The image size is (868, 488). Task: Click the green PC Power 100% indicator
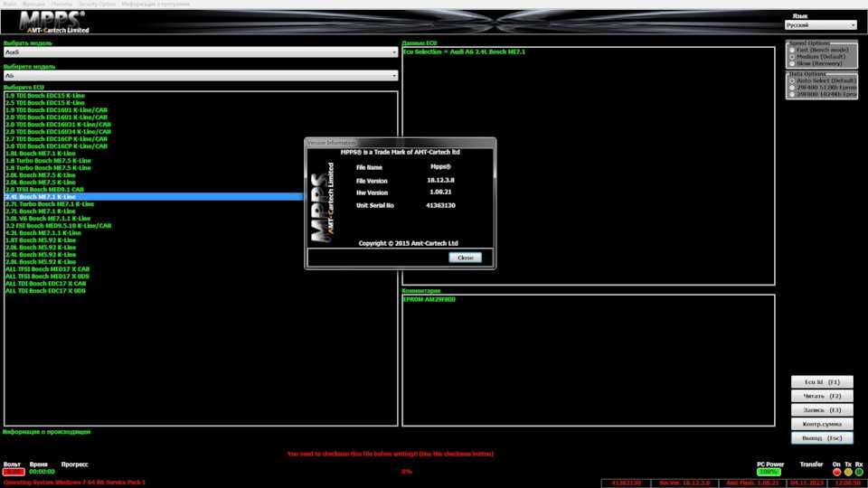pos(769,472)
